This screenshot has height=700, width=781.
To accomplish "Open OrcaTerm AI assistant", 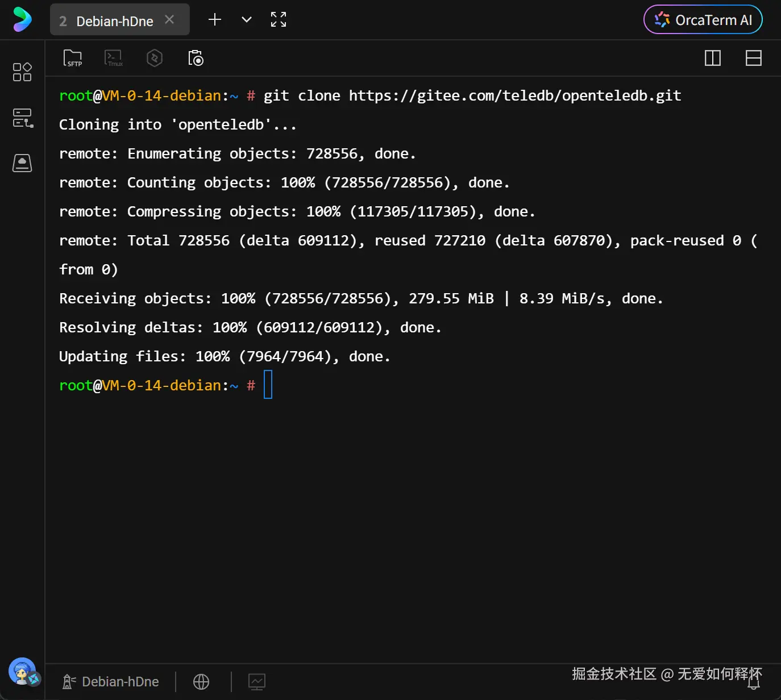I will 703,20.
